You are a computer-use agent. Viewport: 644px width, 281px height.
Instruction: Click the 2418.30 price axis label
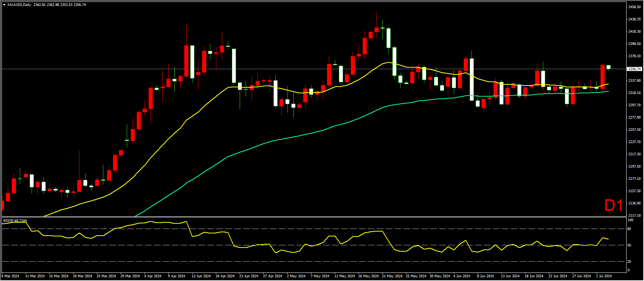[x=634, y=32]
